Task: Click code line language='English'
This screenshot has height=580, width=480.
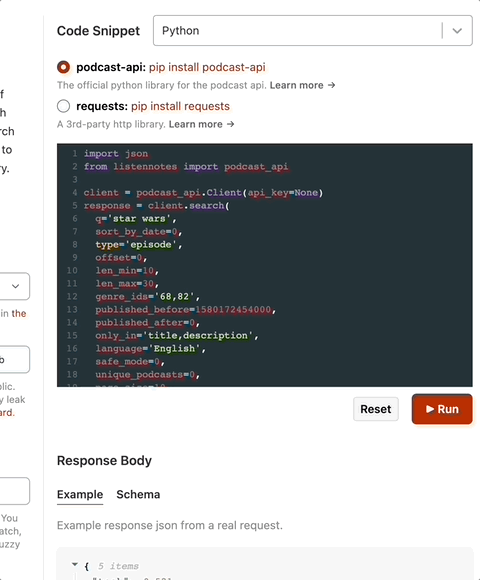Action: click(x=151, y=348)
